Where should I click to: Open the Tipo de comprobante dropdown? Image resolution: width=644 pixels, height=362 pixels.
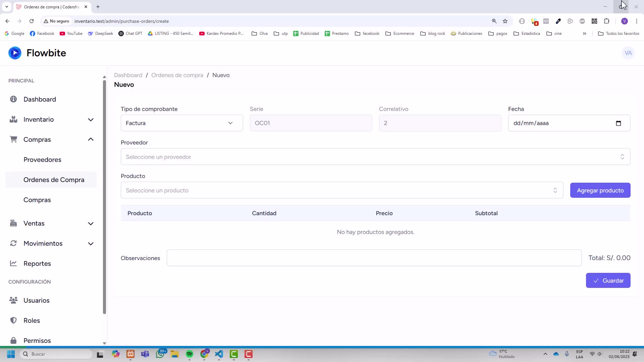[182, 123]
